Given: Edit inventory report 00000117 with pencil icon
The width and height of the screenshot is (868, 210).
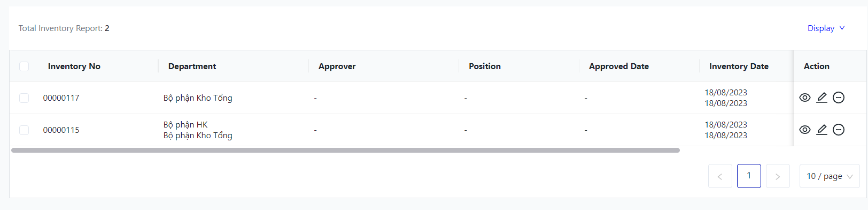Looking at the screenshot, I should (x=821, y=97).
